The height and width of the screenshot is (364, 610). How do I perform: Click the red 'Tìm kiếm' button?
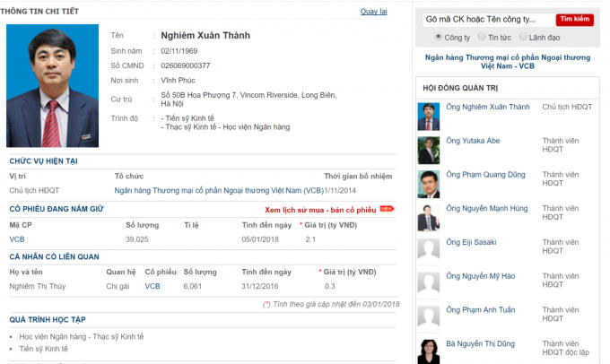coord(575,19)
